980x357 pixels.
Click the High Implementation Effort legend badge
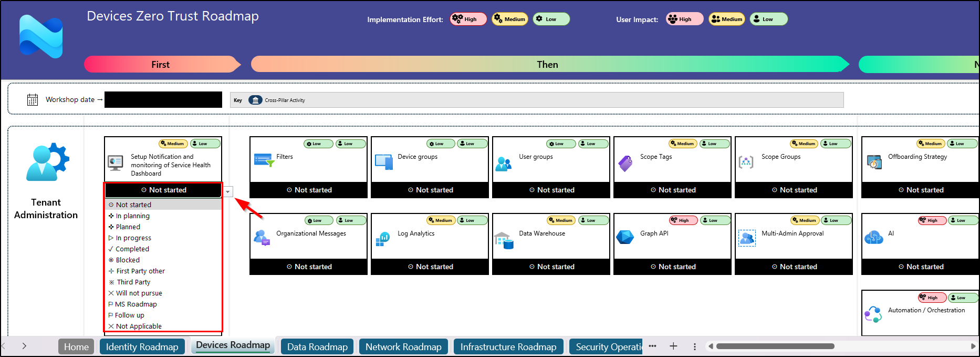(x=468, y=19)
